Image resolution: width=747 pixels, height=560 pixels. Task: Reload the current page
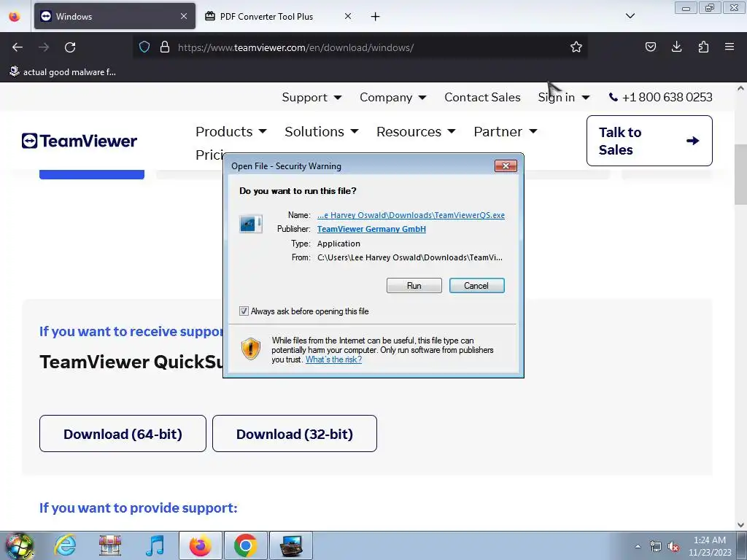[x=70, y=47]
